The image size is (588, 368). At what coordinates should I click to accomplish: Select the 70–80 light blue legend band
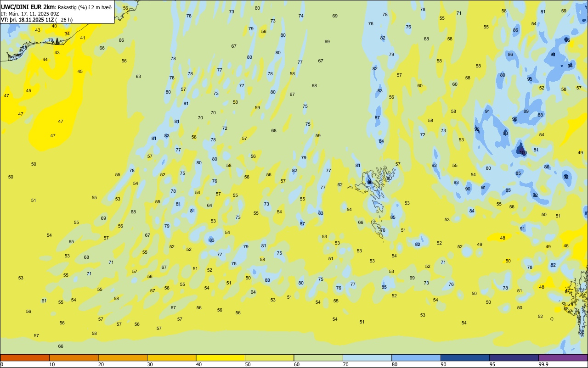click(367, 357)
